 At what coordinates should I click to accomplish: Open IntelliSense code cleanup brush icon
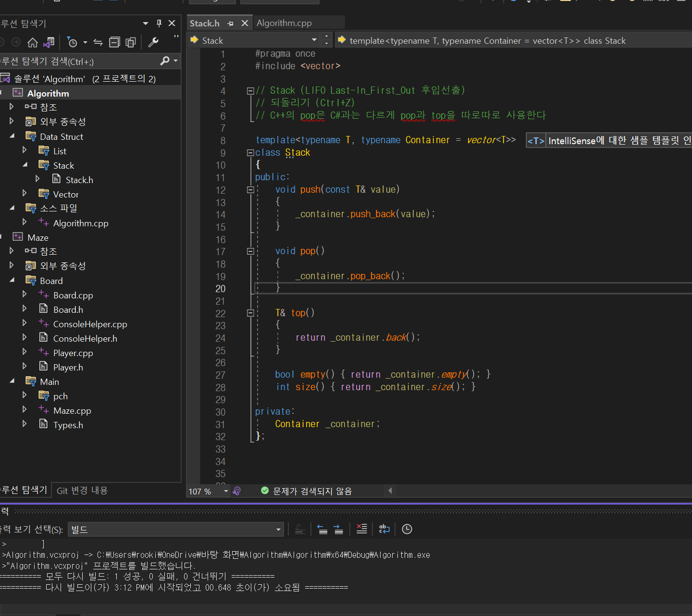[236, 491]
